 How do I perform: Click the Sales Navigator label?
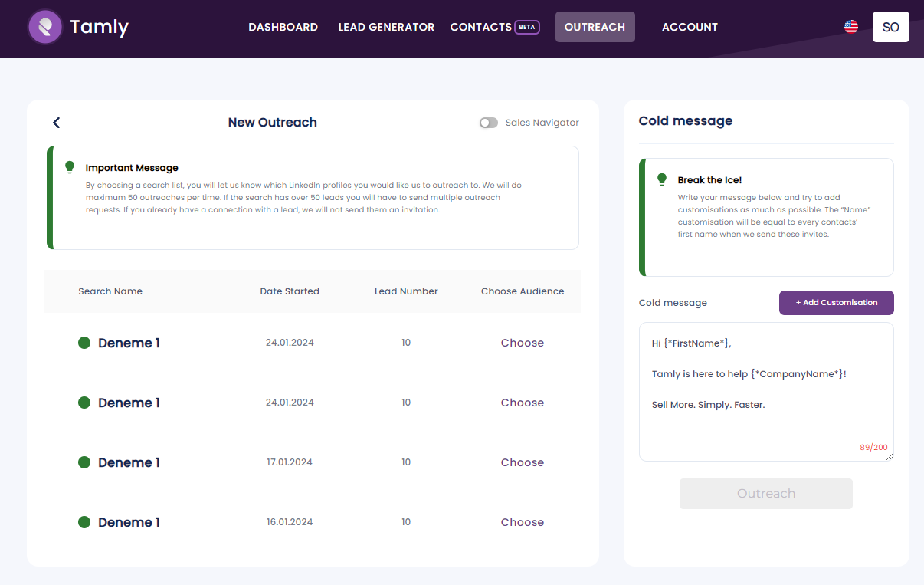[x=542, y=123]
